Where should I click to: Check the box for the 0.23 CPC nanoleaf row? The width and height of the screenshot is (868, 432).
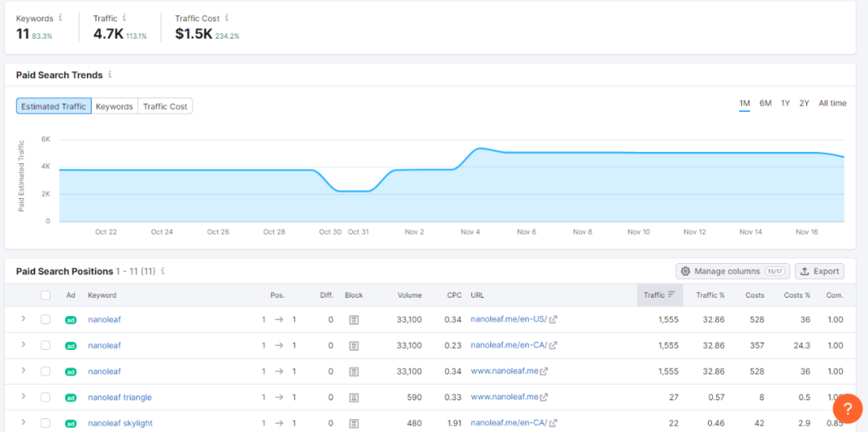click(x=45, y=346)
